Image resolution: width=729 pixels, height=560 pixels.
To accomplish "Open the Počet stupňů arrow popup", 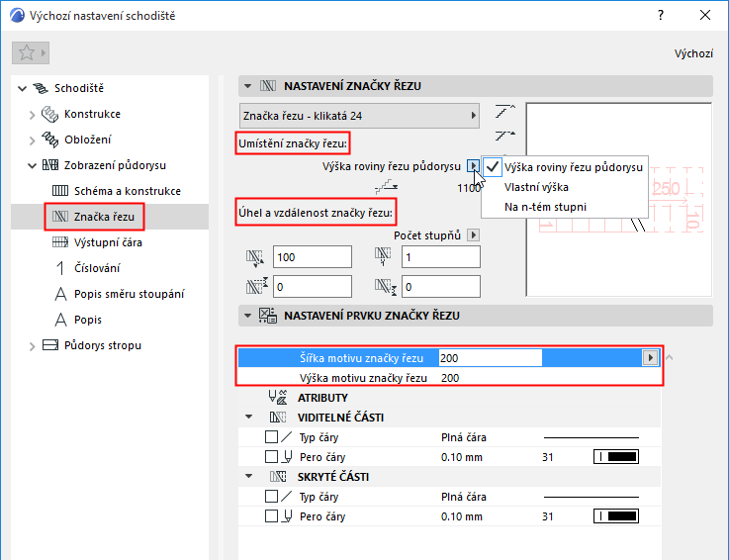I will coord(473,235).
